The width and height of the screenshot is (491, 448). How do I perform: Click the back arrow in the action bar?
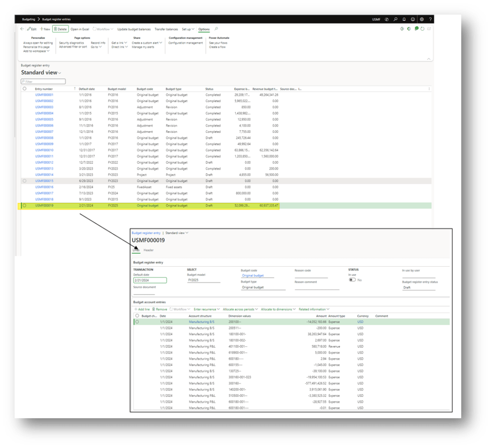tap(22, 29)
